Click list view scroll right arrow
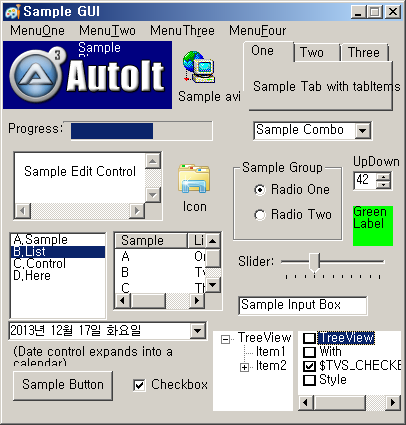The height and width of the screenshot is (425, 406). (x=197, y=301)
